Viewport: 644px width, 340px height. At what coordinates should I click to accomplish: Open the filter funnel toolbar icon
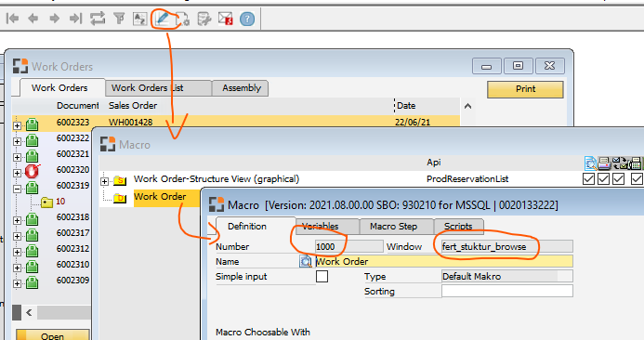(119, 19)
